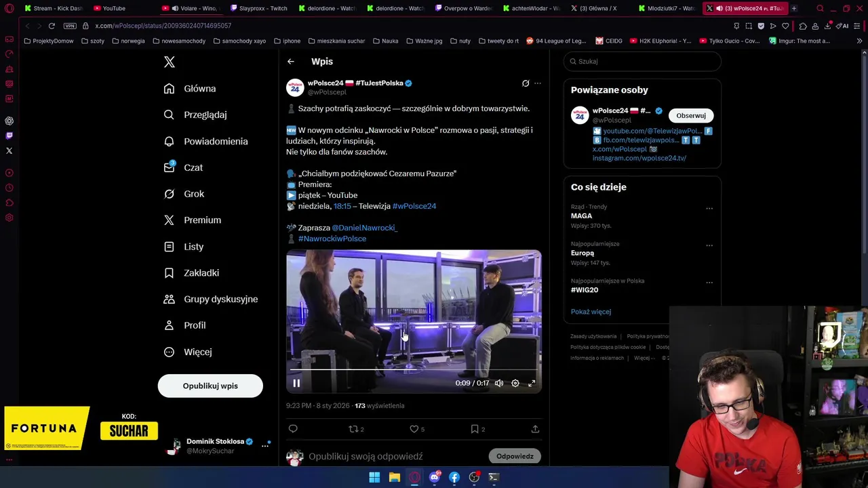Click the Szukaj search field
Image resolution: width=868 pixels, height=488 pixels.
point(642,61)
